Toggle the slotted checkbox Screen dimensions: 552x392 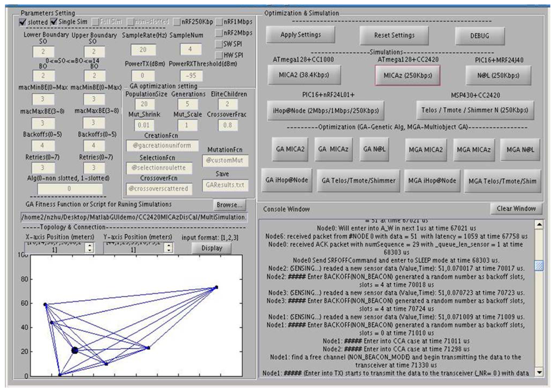23,22
